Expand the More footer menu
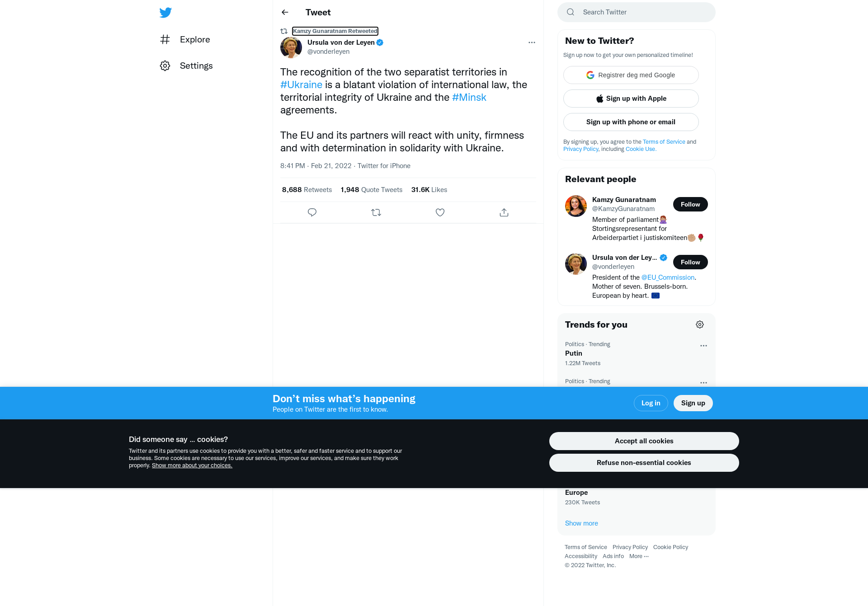 point(639,556)
